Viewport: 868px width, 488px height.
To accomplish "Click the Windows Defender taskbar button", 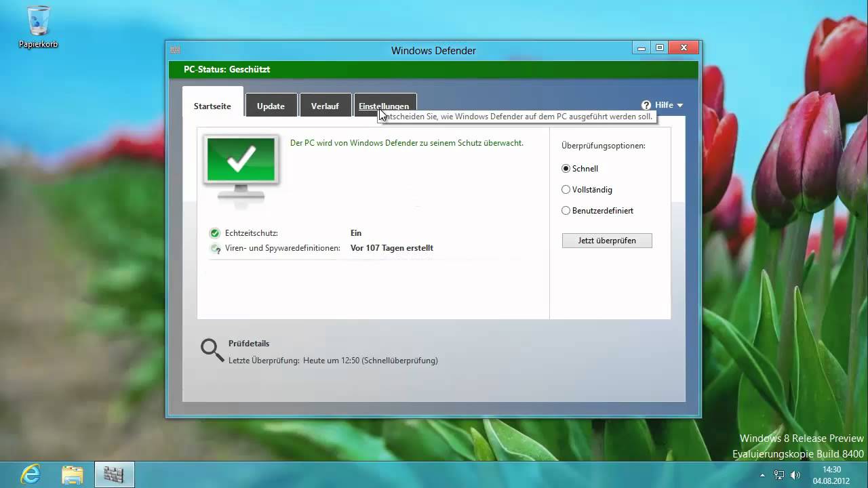I will click(x=114, y=474).
